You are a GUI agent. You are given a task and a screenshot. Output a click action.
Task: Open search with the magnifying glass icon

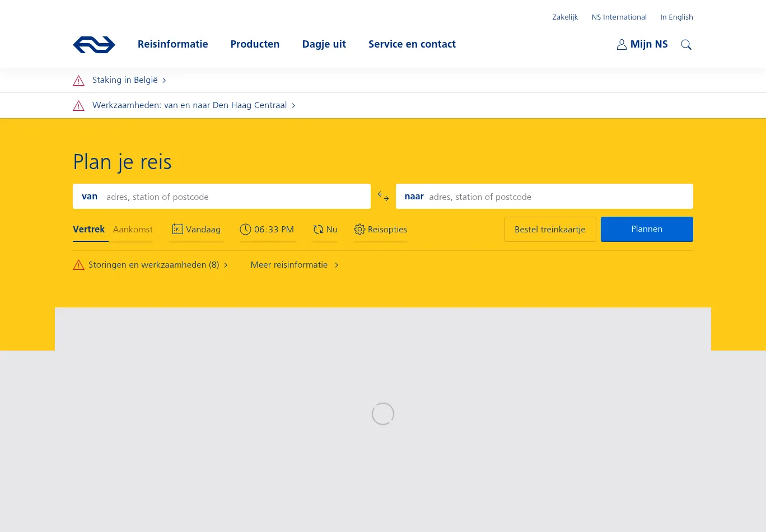point(686,45)
